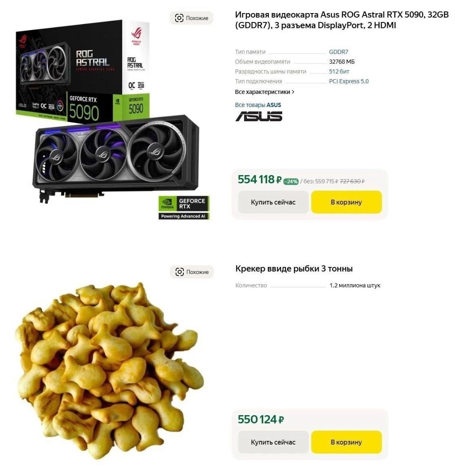
Task: Buy fish crackers with Купить сейчас
Action: 273,442
